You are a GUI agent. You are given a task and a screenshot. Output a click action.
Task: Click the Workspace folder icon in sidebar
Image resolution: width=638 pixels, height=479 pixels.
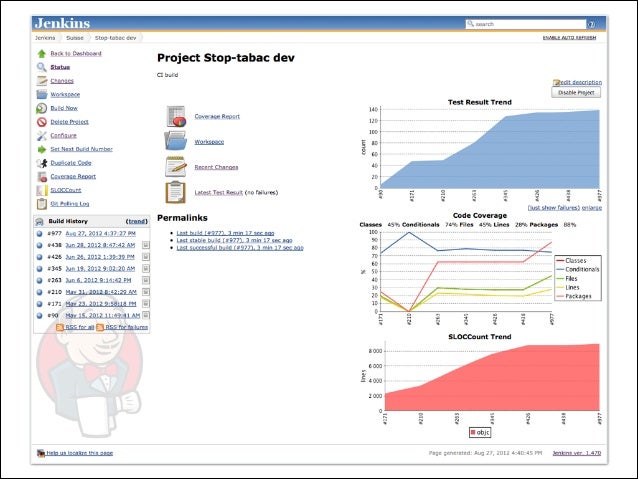click(x=42, y=94)
